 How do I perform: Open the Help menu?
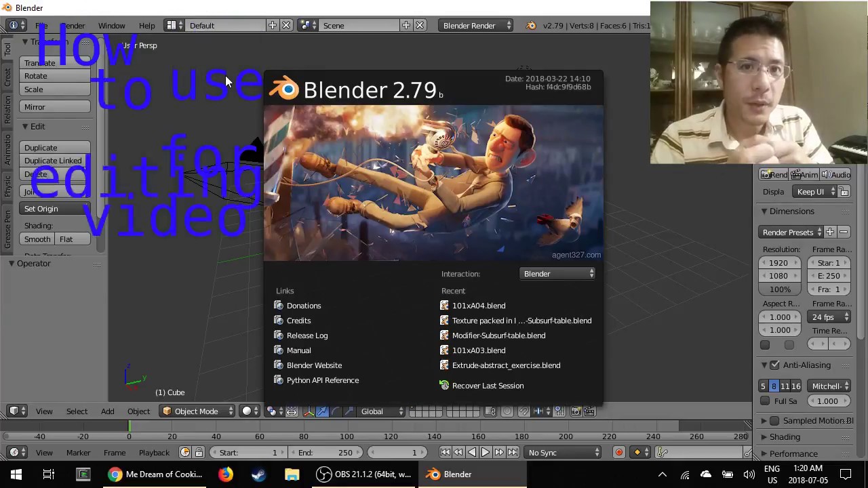(x=146, y=25)
